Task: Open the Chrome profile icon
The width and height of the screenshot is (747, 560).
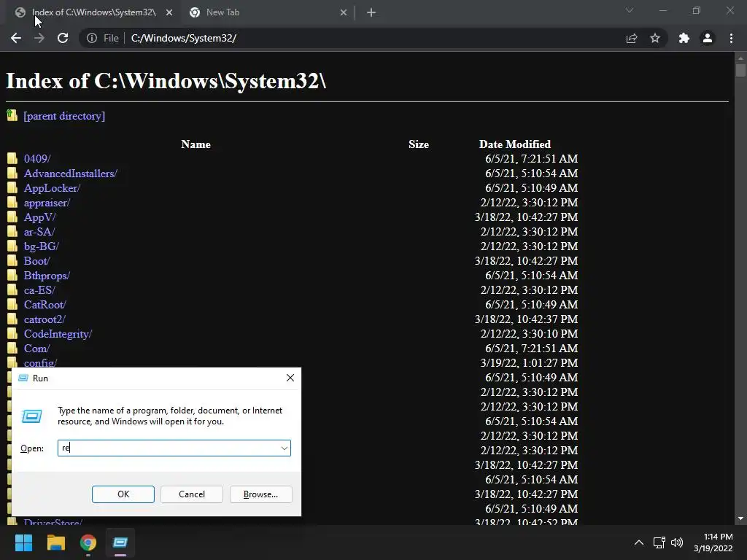Action: tap(708, 38)
